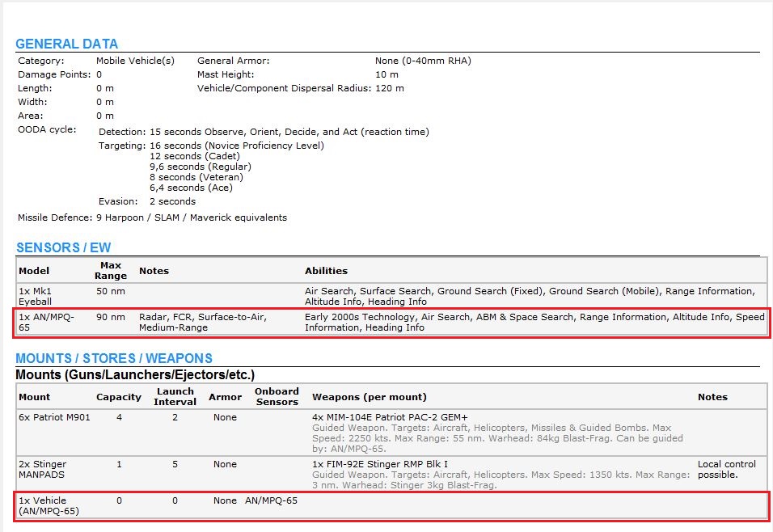Click the Mk1 Eyeball abilities text
The height and width of the screenshot is (532, 773).
(x=530, y=297)
